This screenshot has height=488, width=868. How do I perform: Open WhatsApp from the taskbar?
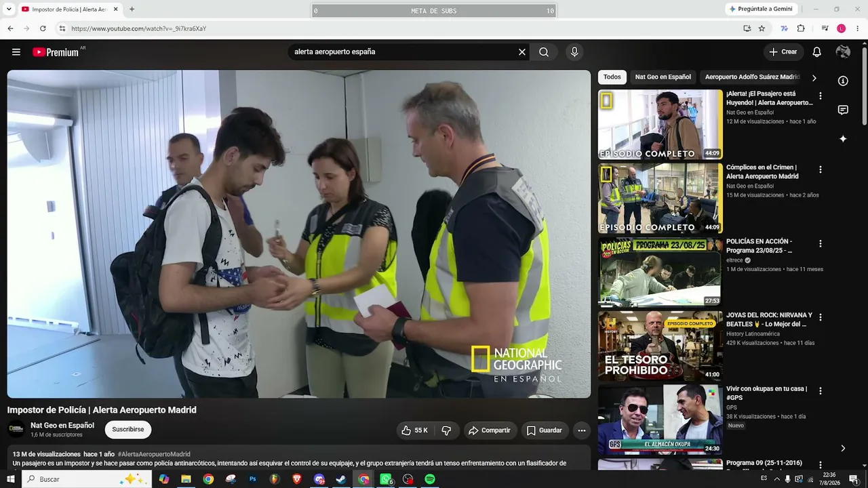click(386, 479)
